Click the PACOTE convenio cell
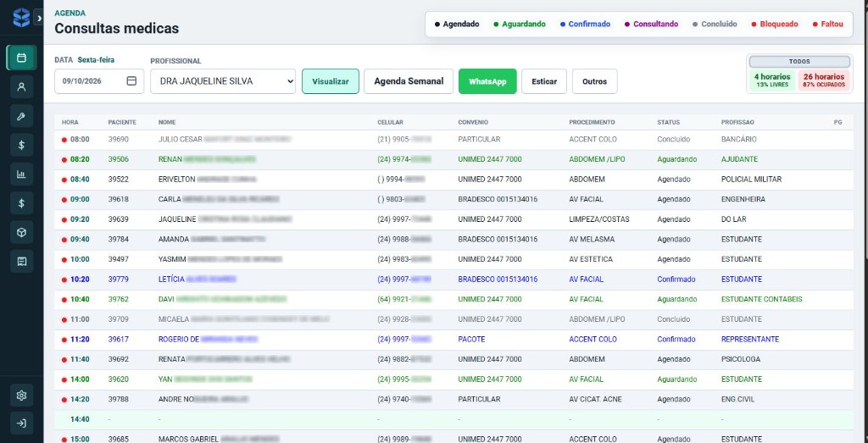Viewport: 868px width, 443px height. (471, 339)
